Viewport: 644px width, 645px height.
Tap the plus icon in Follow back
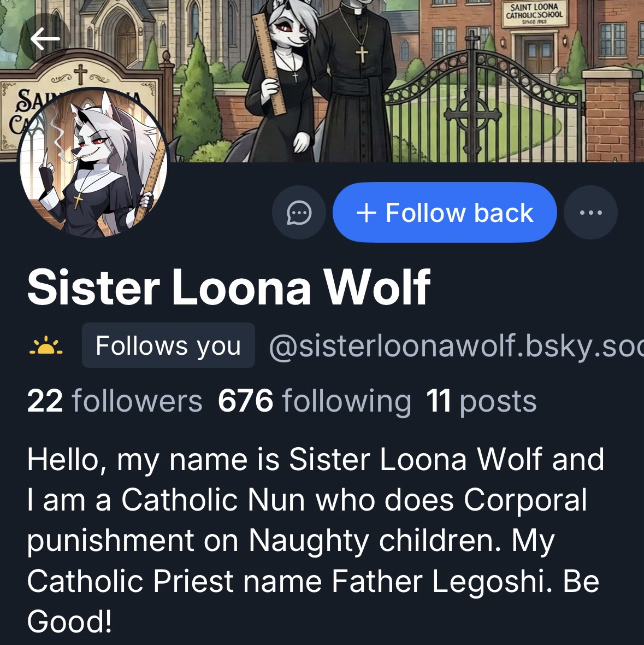point(366,213)
